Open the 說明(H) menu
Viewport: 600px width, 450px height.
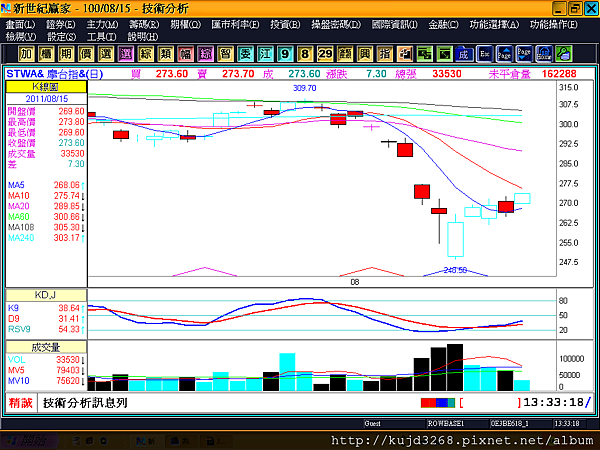143,37
